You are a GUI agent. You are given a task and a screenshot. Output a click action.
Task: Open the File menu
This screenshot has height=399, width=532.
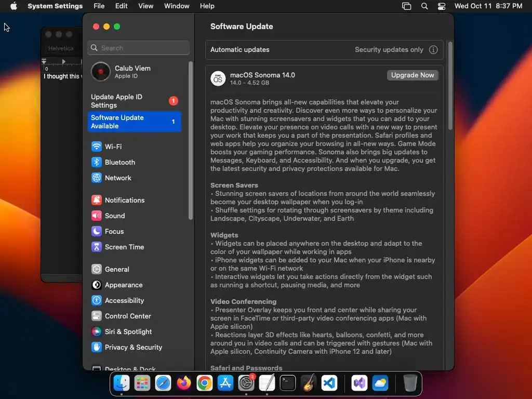click(x=99, y=6)
